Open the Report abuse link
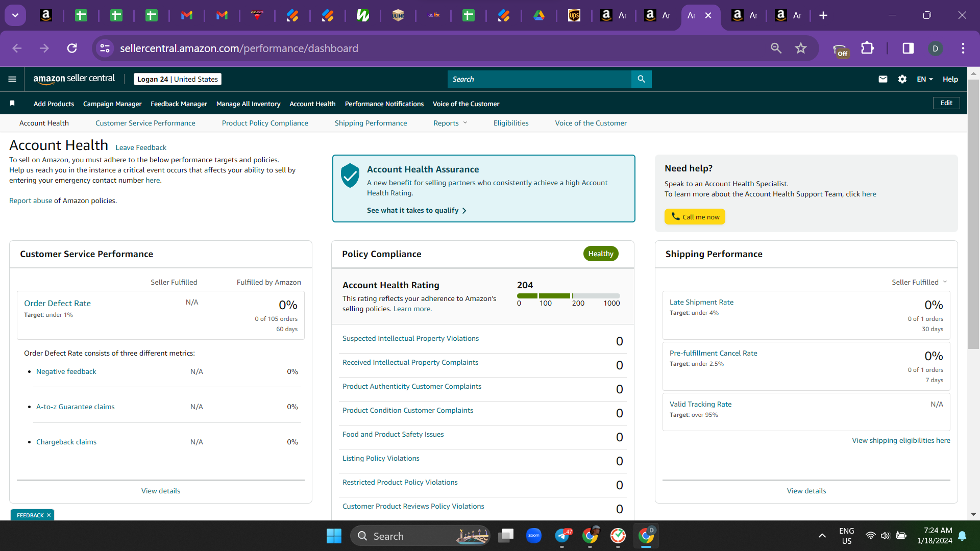Viewport: 980px width, 551px height. pos(31,201)
